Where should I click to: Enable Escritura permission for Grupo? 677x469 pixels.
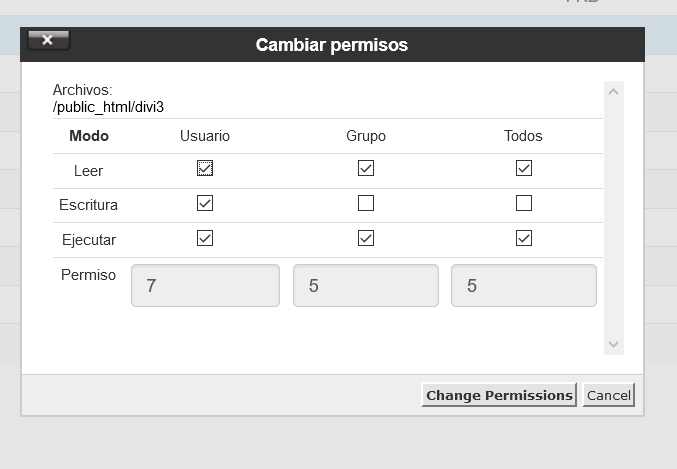366,203
